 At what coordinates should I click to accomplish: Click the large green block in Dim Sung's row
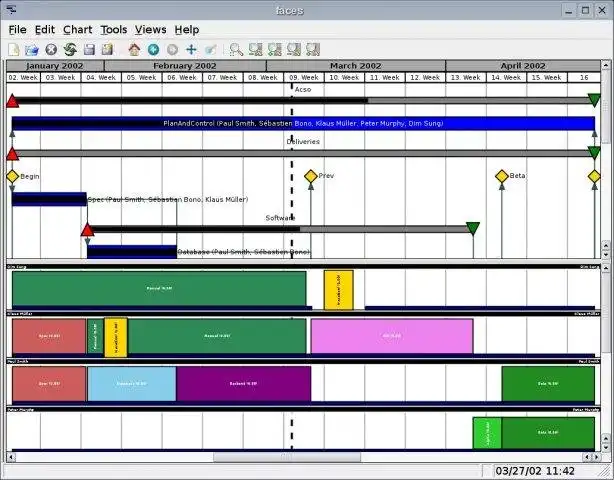pyautogui.click(x=159, y=289)
